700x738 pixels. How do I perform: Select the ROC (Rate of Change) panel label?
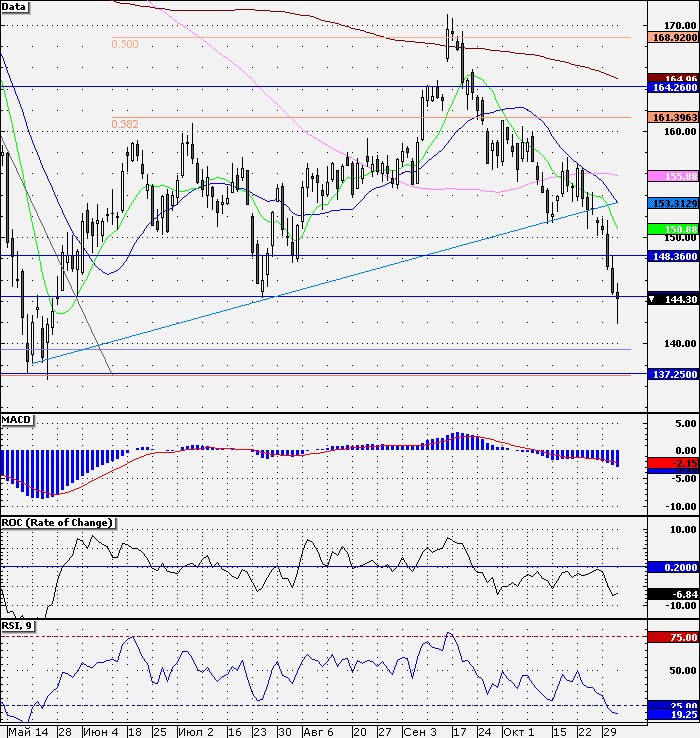click(x=58, y=523)
